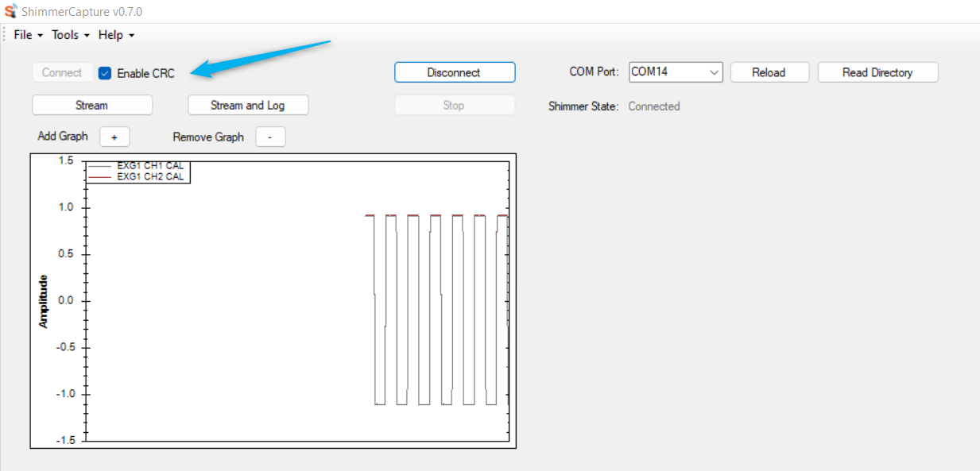This screenshot has width=980, height=471.
Task: Toggle the Enable CRC checkbox
Action: click(105, 73)
